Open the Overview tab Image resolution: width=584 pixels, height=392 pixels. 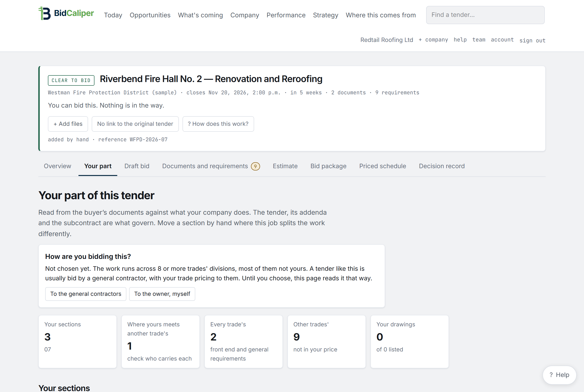(57, 166)
